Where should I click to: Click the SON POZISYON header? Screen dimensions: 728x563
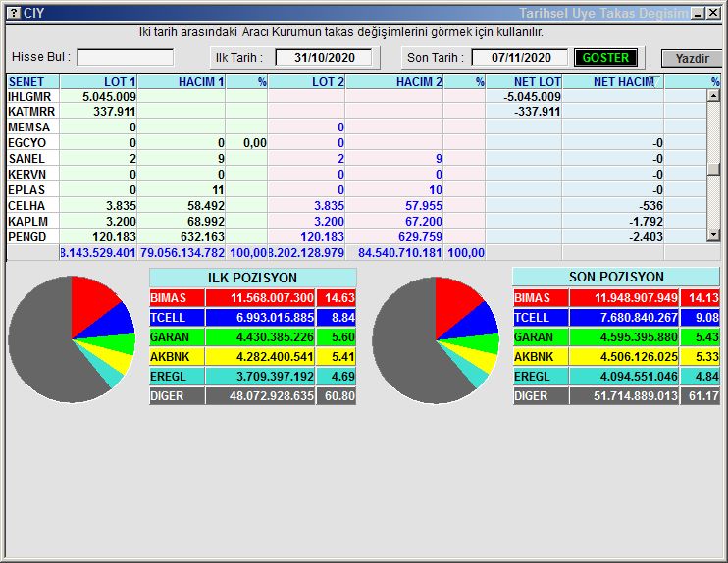click(x=616, y=277)
